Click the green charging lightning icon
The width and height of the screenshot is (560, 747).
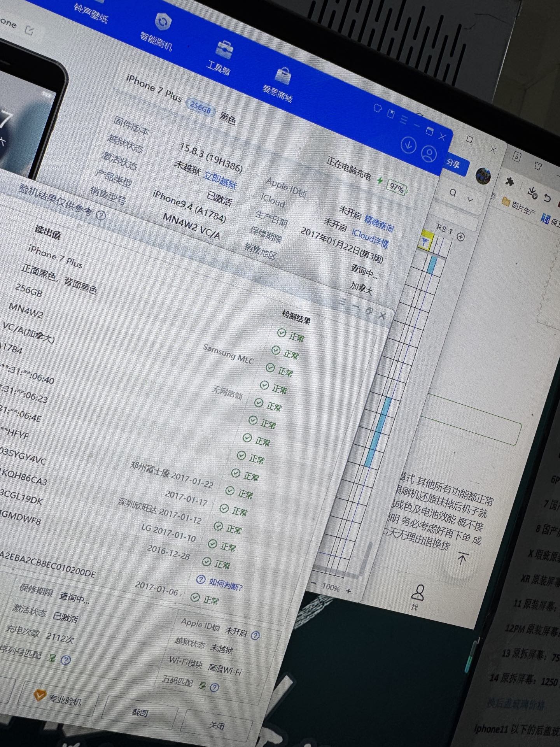tap(380, 181)
